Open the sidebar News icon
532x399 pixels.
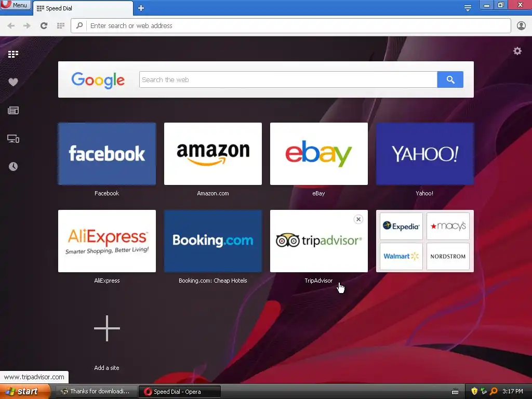[13, 110]
